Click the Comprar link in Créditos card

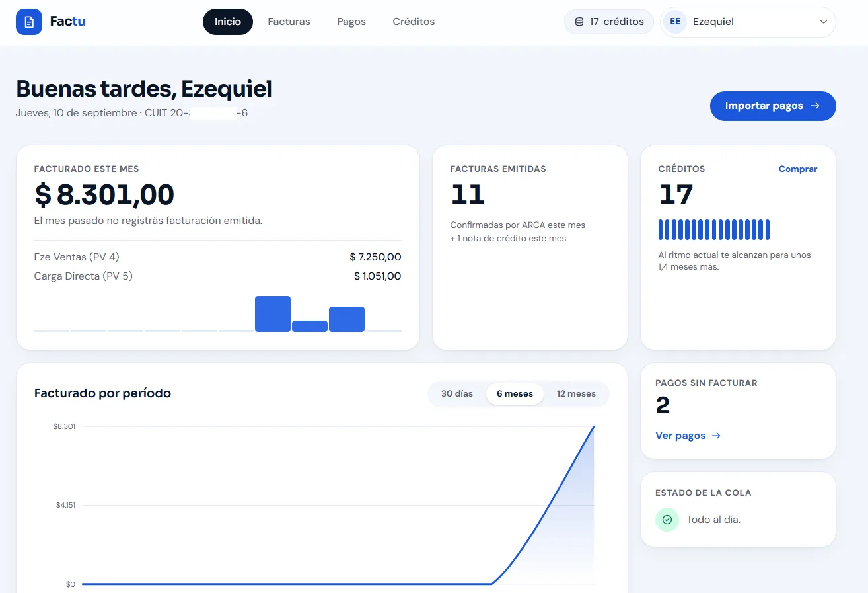tap(798, 169)
